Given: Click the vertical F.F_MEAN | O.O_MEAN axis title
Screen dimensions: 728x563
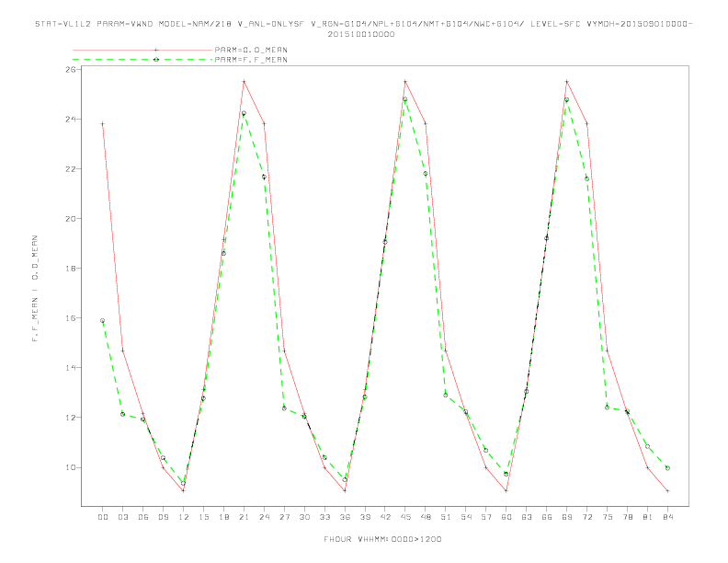Looking at the screenshot, I should [35, 289].
